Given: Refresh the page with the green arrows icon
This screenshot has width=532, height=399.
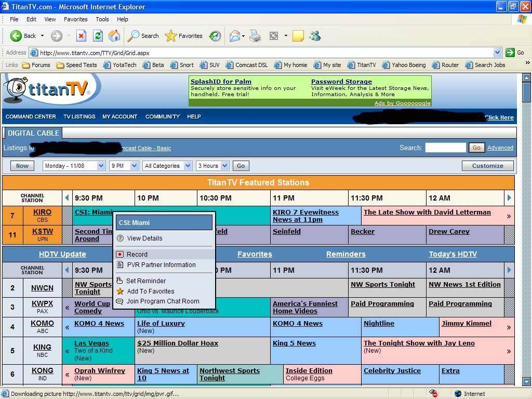Looking at the screenshot, I should (98, 36).
